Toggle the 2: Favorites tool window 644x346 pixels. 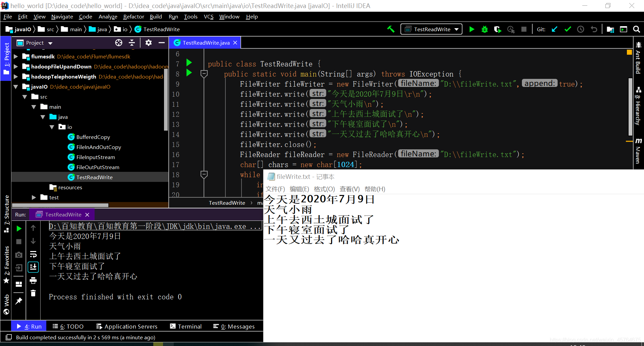pyautogui.click(x=6, y=265)
